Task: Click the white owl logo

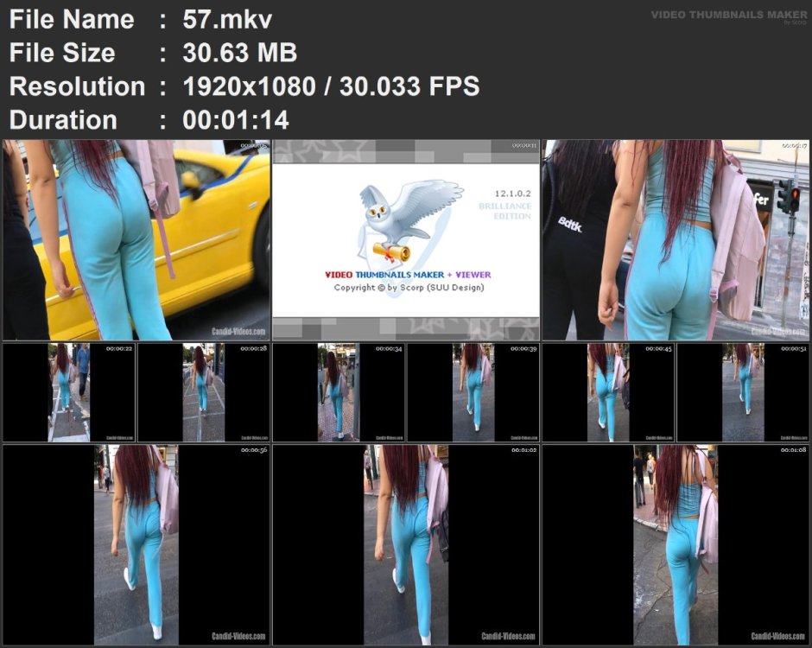Action: pyautogui.click(x=410, y=222)
